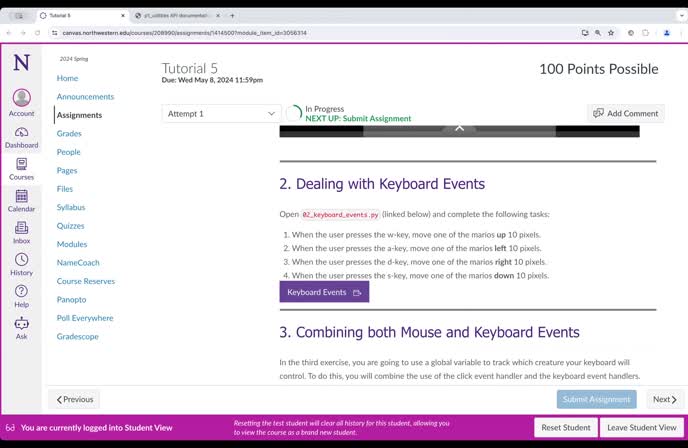688x448 pixels.
Task: Open Course Reserves link
Action: coord(86,281)
